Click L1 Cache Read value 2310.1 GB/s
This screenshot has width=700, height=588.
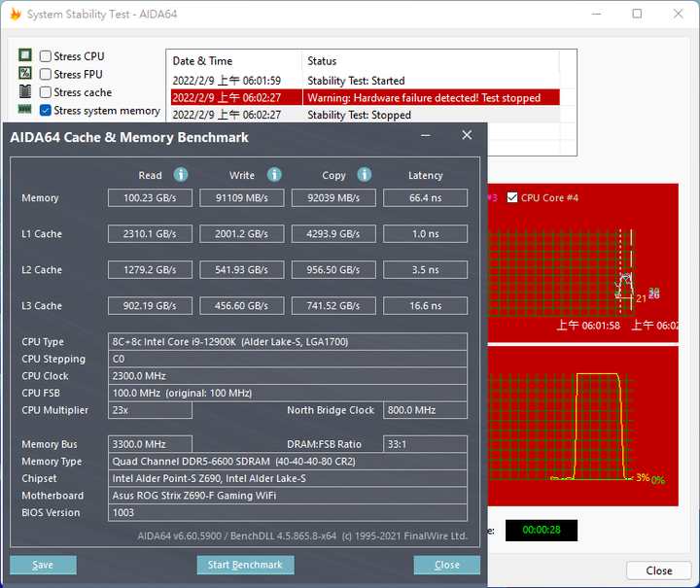click(x=150, y=234)
